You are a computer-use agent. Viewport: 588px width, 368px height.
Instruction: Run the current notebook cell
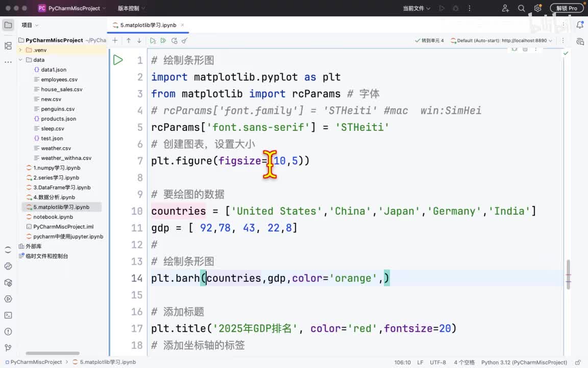tap(118, 60)
